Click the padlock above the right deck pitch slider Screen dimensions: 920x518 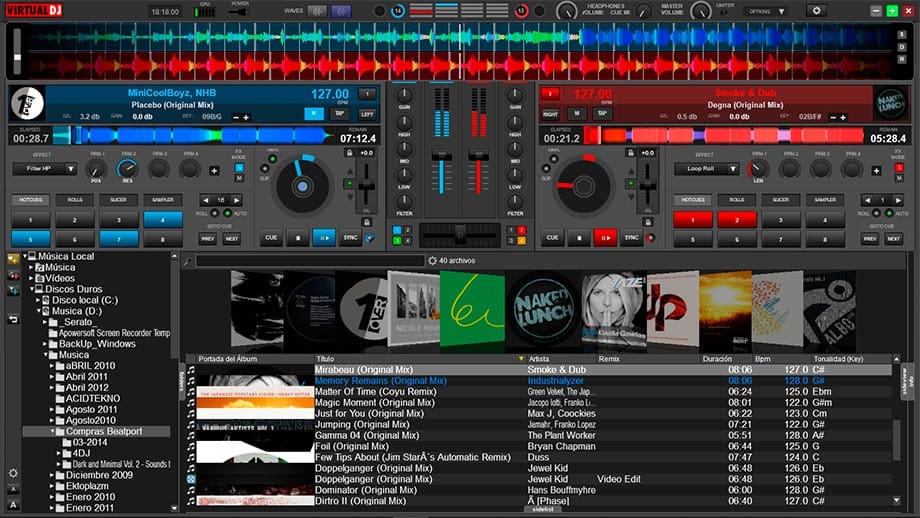[x=630, y=153]
